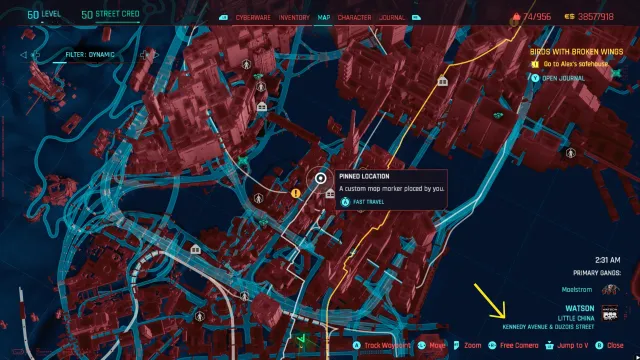Click the topmost figure icon on the map
This screenshot has height=360, width=640.
pos(246,64)
